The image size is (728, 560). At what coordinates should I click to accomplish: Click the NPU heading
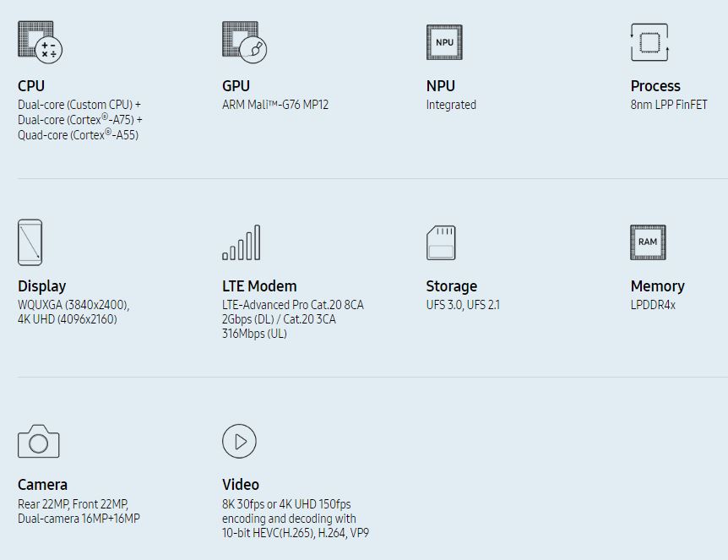[441, 86]
